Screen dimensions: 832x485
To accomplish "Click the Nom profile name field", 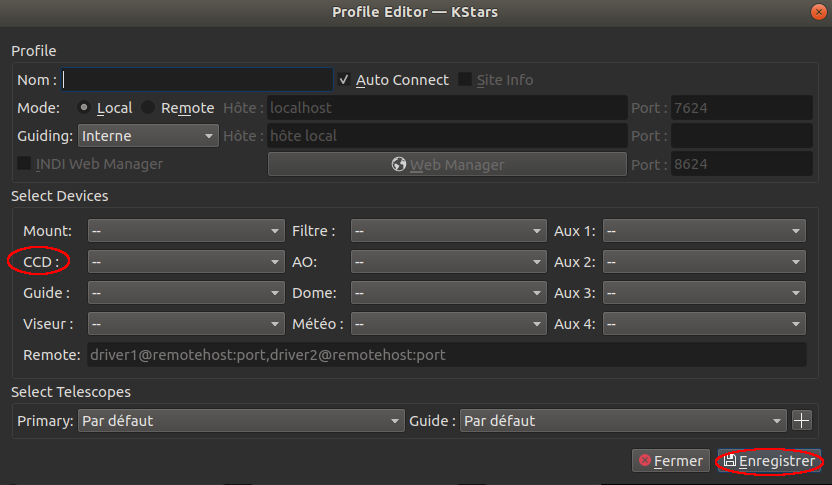I will pyautogui.click(x=197, y=80).
